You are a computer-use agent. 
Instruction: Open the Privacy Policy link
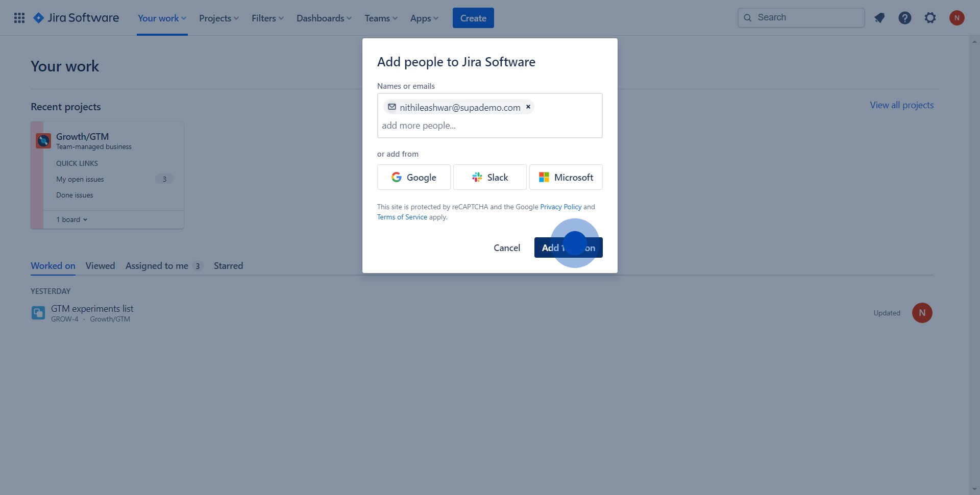point(560,207)
